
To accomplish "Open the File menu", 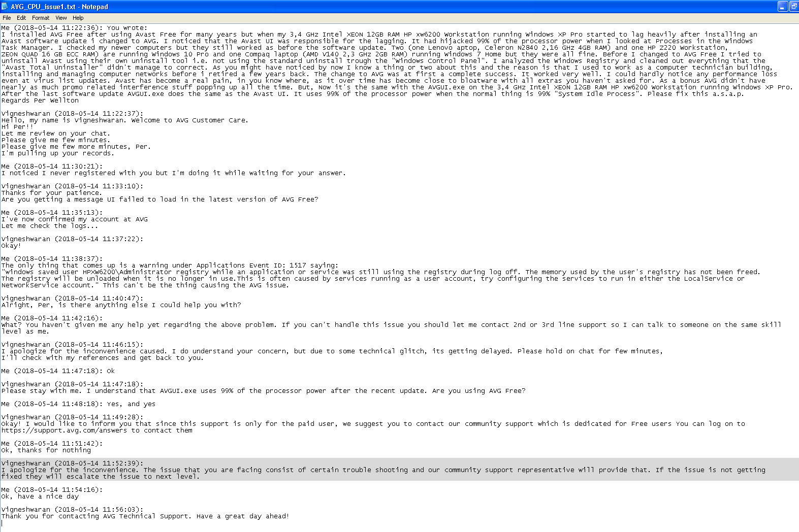I will pyautogui.click(x=7, y=18).
